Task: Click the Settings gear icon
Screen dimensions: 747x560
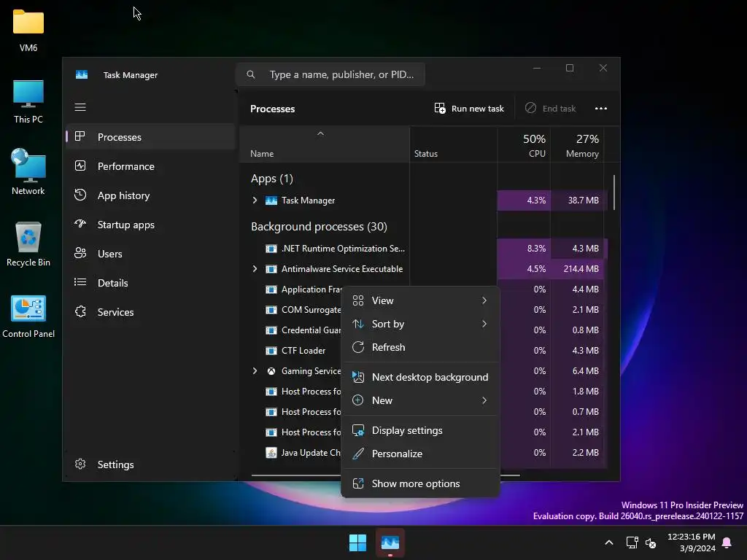Action: (80, 464)
